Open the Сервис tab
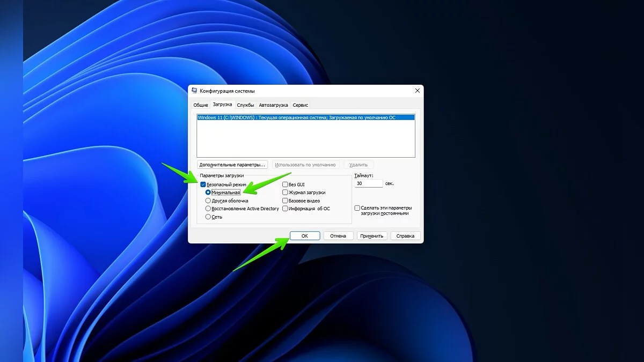Screen dimensions: 644x362 coord(301,105)
